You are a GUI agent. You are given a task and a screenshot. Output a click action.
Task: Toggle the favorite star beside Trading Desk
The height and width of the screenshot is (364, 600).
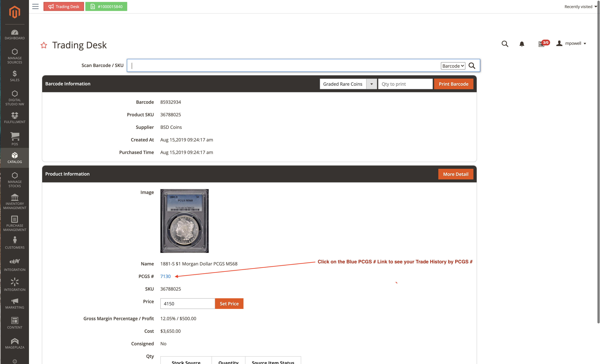(x=44, y=45)
